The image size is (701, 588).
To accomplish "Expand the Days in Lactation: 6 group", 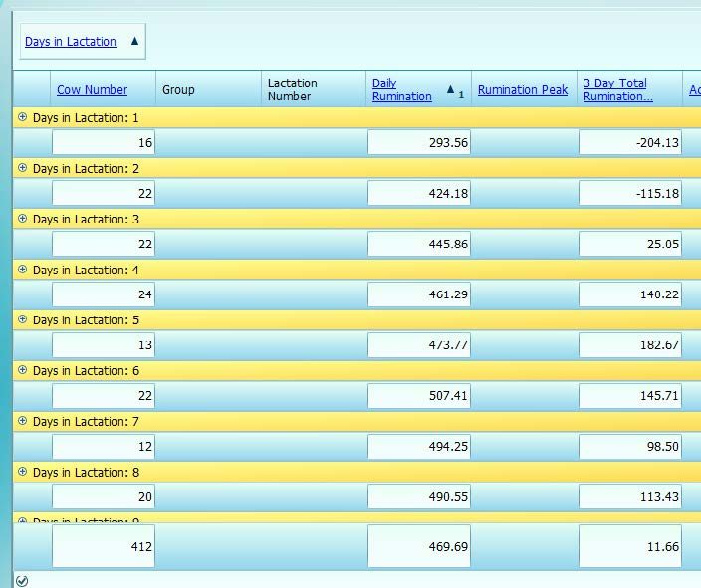I will [x=22, y=370].
